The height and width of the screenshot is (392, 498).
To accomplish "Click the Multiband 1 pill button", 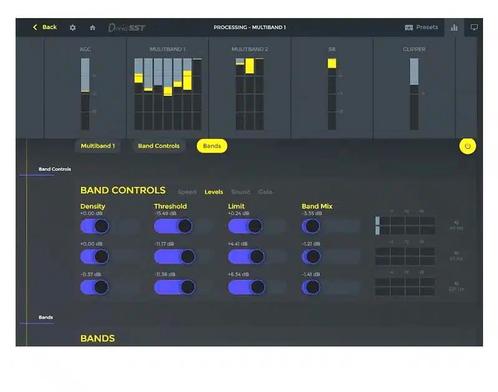I will 98,146.
